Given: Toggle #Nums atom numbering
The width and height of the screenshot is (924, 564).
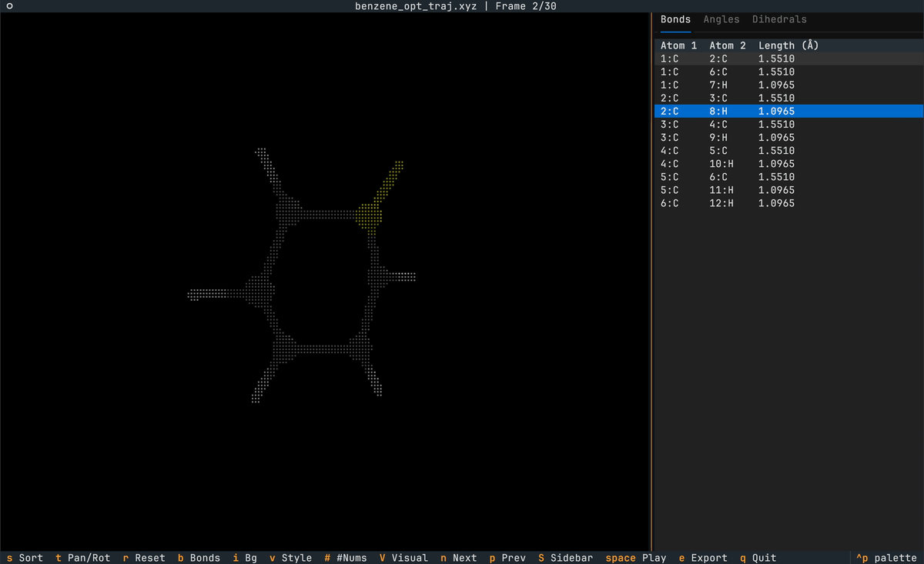Looking at the screenshot, I should 345,558.
